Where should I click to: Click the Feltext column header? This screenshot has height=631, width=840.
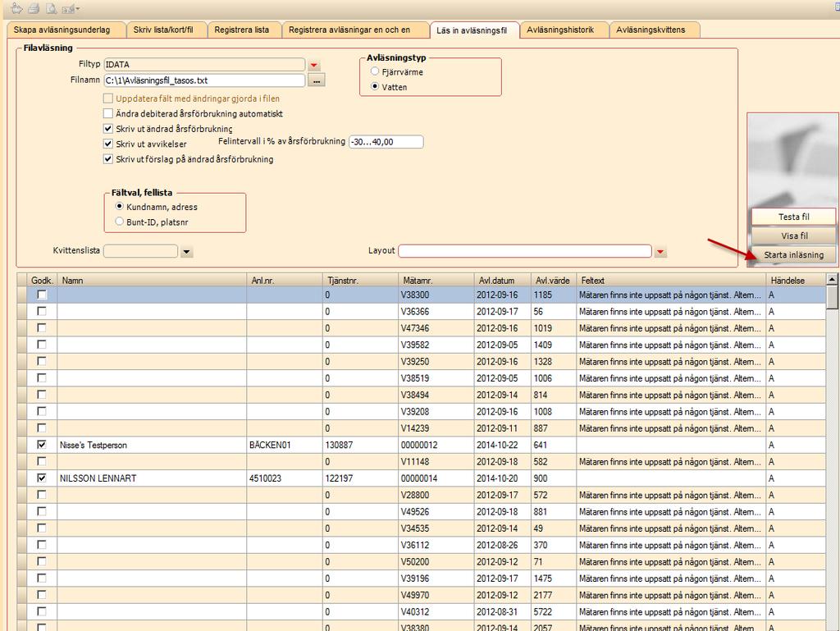point(671,280)
